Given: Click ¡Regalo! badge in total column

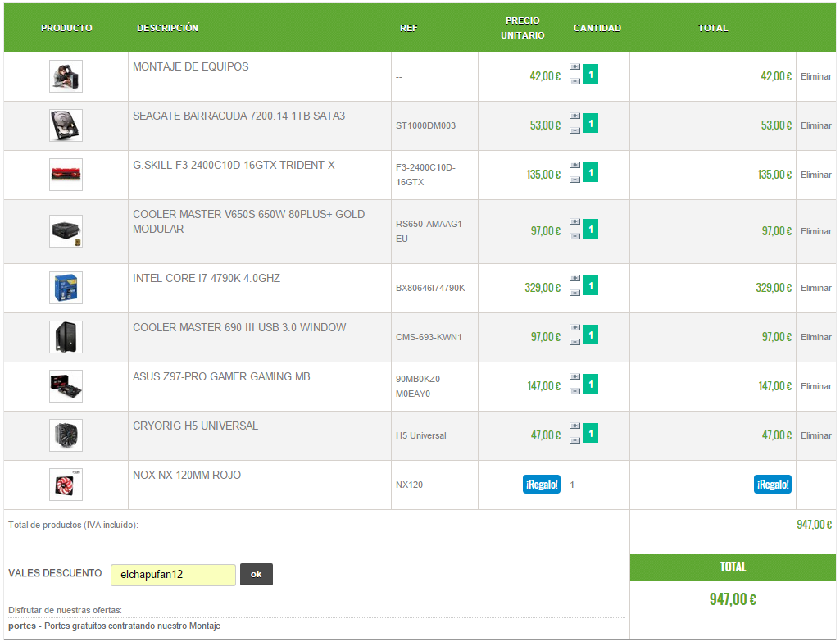Looking at the screenshot, I should pos(773,485).
